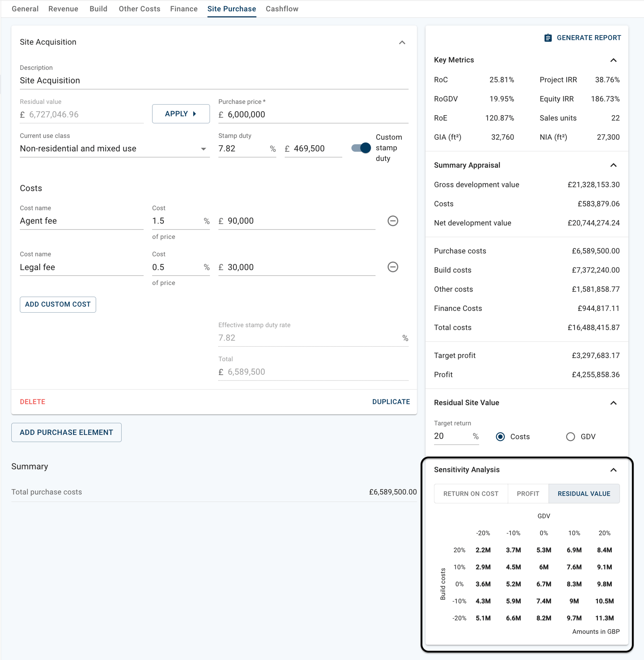Image resolution: width=644 pixels, height=660 pixels.
Task: Open the Other Costs tab
Action: click(139, 9)
